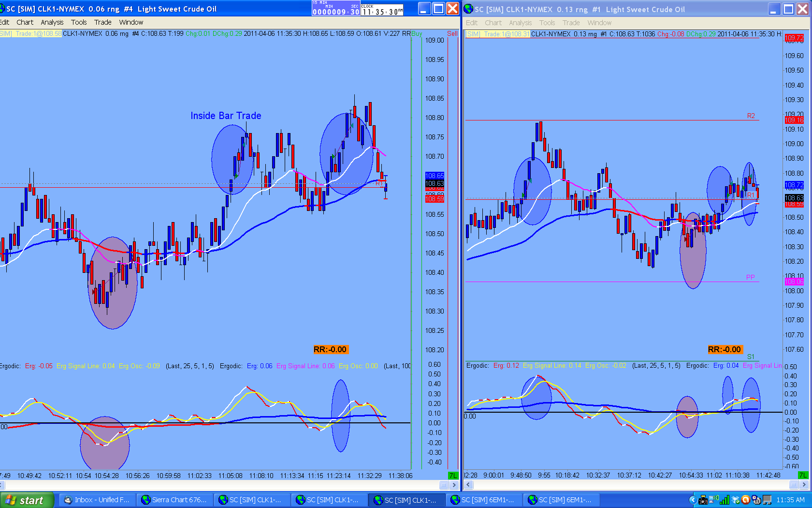Click the green 7L indicator on the right chart
This screenshot has width=812, height=508.
pos(803,476)
